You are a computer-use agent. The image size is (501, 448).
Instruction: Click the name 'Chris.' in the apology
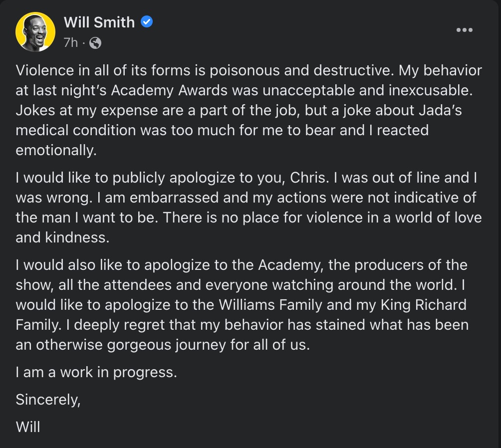tap(309, 178)
